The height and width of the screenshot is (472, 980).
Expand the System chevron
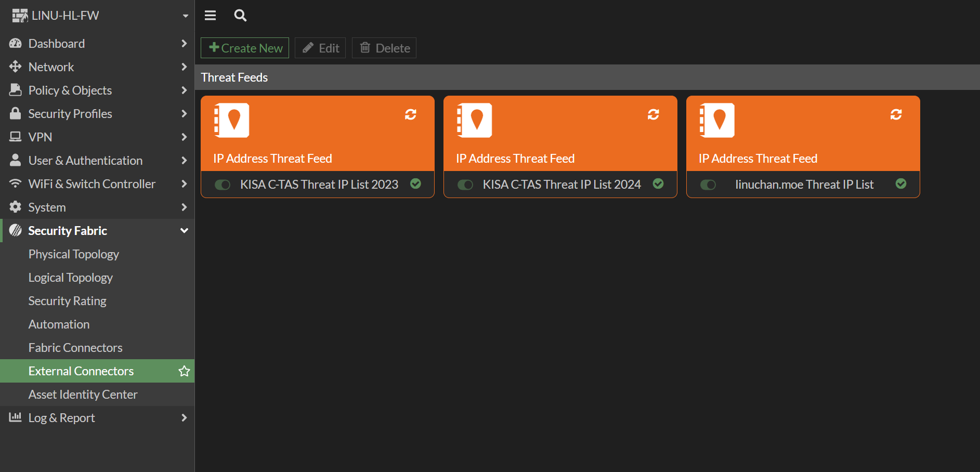coord(184,207)
